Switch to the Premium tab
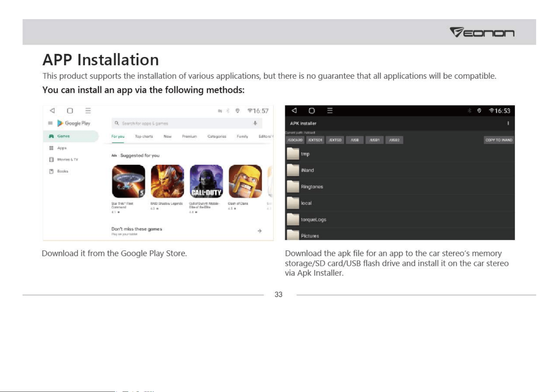The width and height of the screenshot is (555, 392). [x=189, y=136]
